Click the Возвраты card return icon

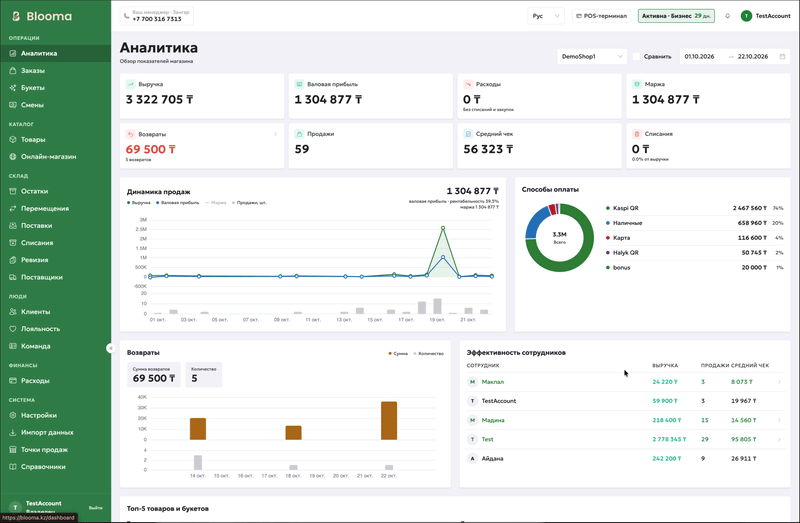point(130,134)
